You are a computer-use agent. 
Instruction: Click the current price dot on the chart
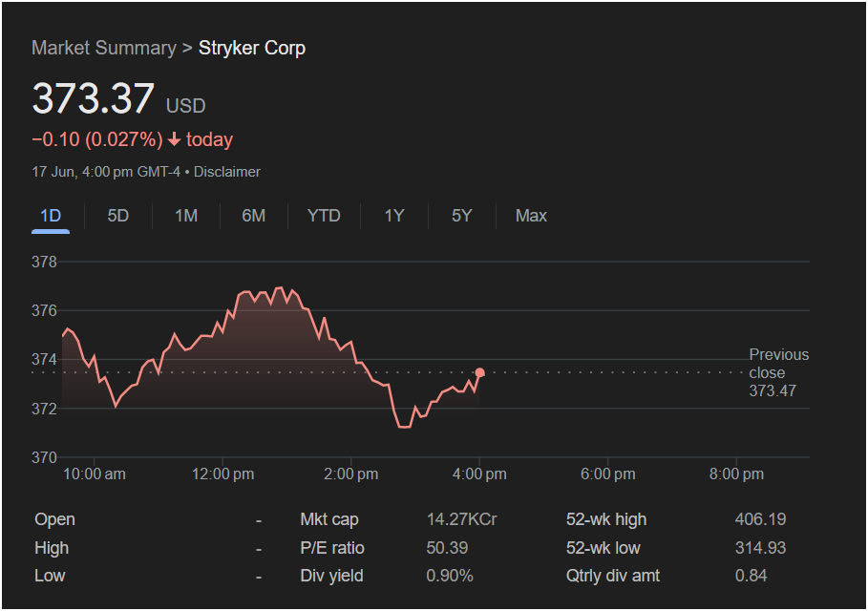tap(480, 373)
